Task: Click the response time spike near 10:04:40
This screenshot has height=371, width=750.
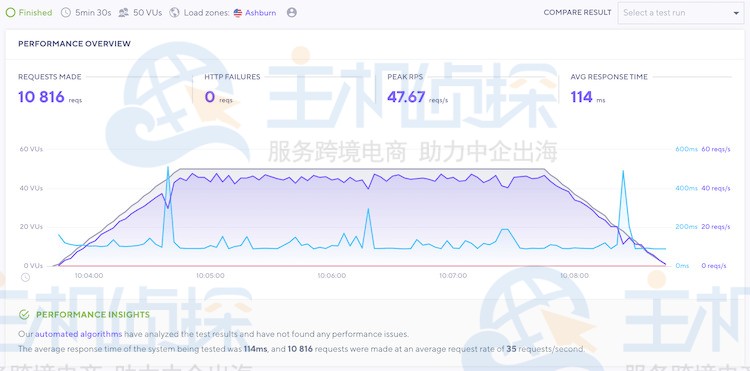Action: pyautogui.click(x=168, y=167)
